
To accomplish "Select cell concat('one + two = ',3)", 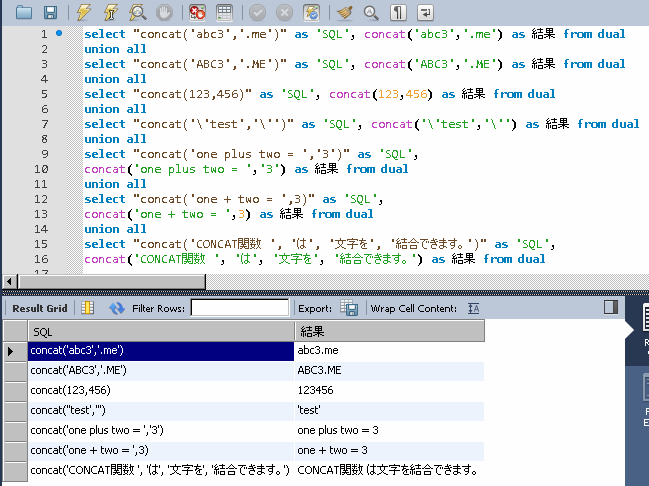I will click(161, 450).
